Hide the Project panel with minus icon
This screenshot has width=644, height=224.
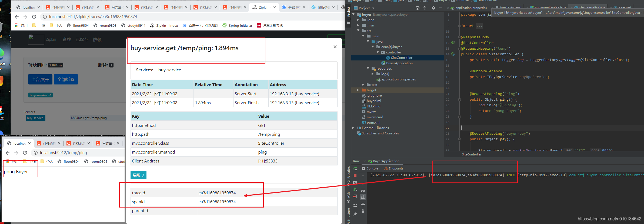pyautogui.click(x=441, y=8)
